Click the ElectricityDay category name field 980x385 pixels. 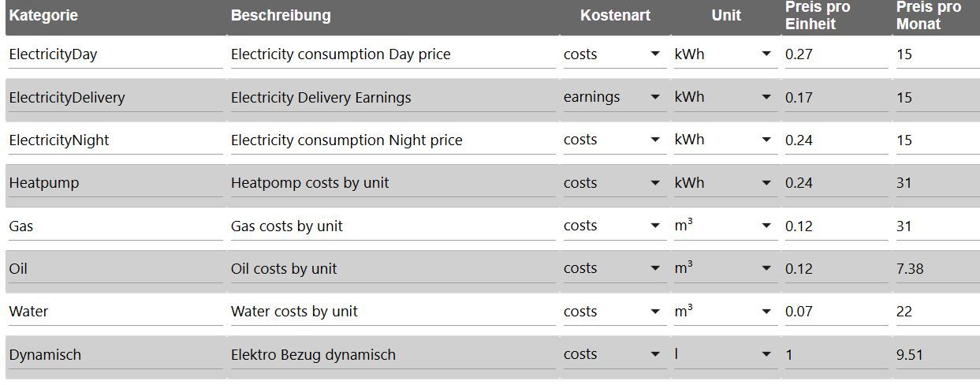[114, 54]
